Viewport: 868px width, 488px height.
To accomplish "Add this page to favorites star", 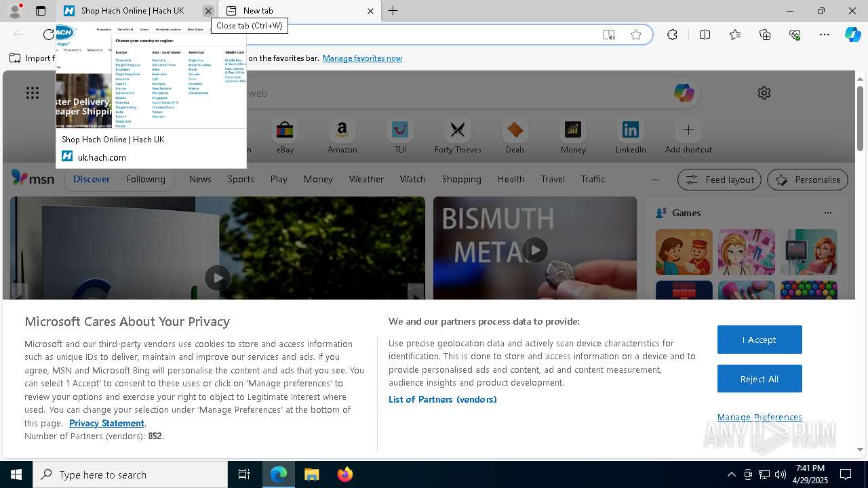I will click(636, 35).
